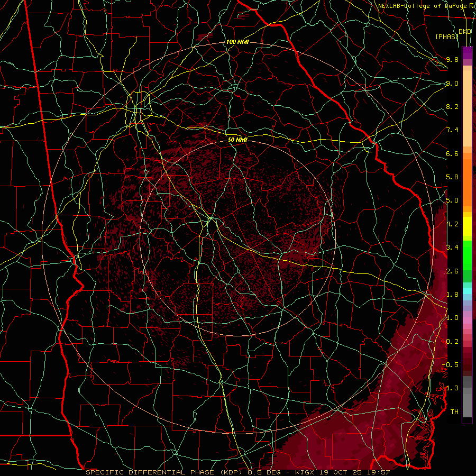Click the 7.4 scale value
This screenshot has height=476, width=476.
[x=452, y=130]
